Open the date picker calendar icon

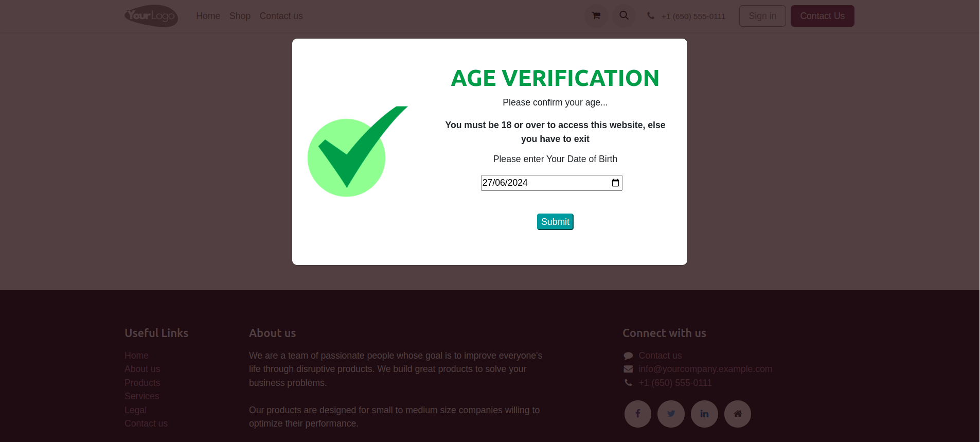[615, 183]
